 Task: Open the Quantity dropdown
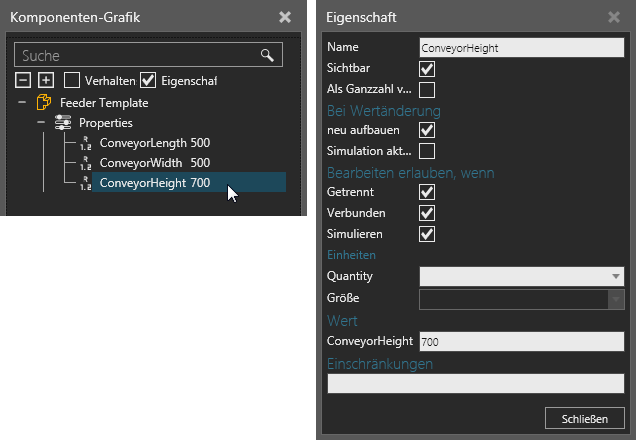[x=522, y=277]
